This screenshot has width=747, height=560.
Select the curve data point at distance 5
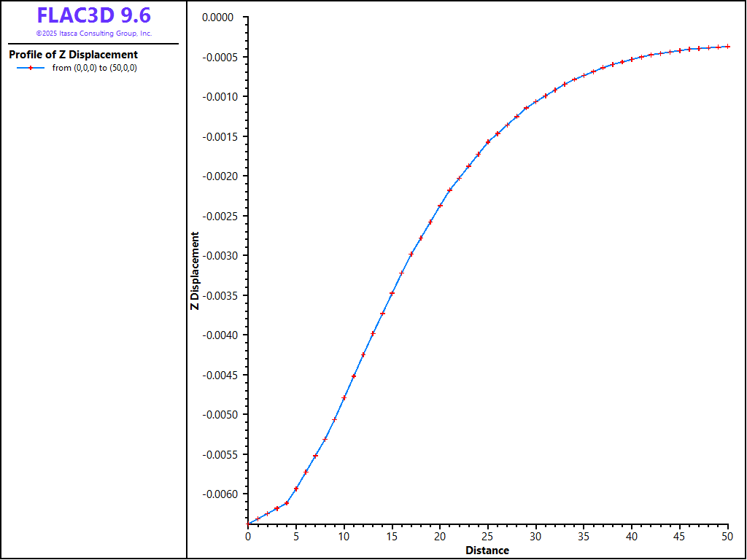[x=296, y=489]
